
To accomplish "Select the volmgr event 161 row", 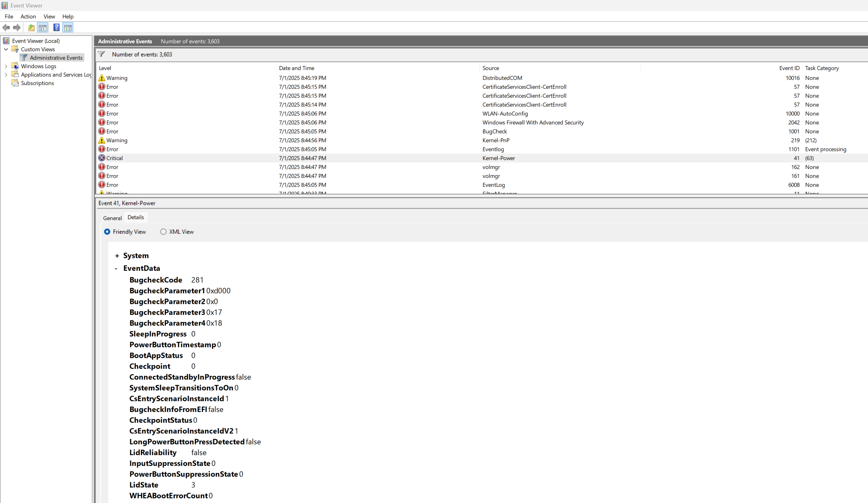I will (x=482, y=176).
